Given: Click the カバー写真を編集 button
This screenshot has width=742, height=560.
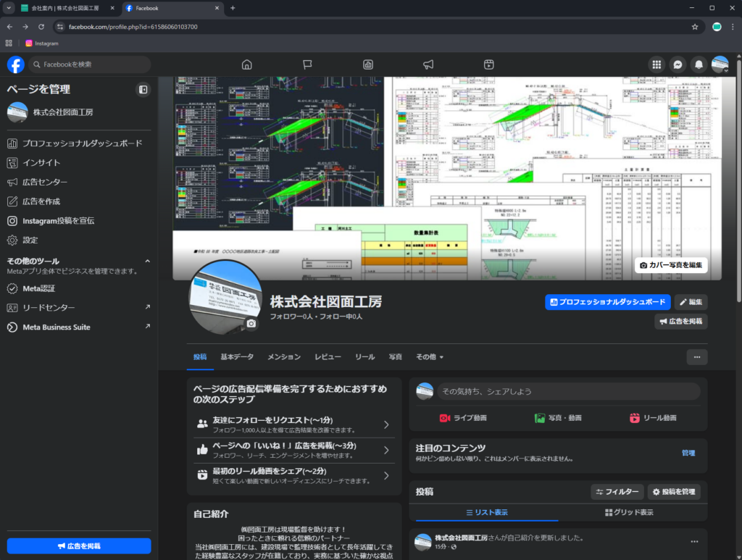Looking at the screenshot, I should (671, 265).
